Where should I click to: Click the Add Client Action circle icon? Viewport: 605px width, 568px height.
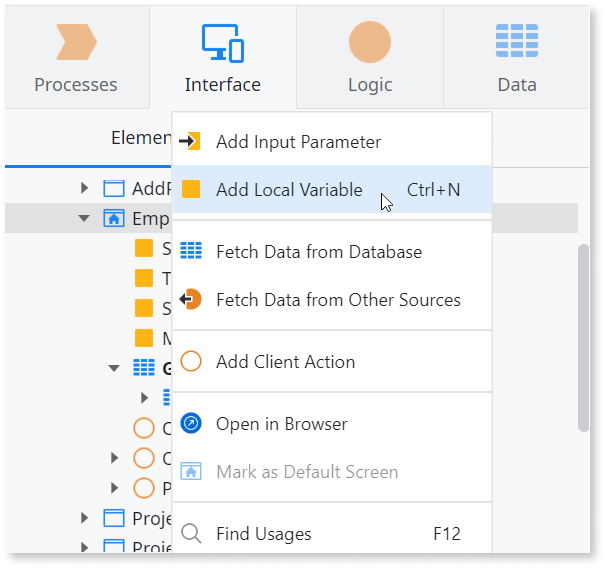pos(191,362)
